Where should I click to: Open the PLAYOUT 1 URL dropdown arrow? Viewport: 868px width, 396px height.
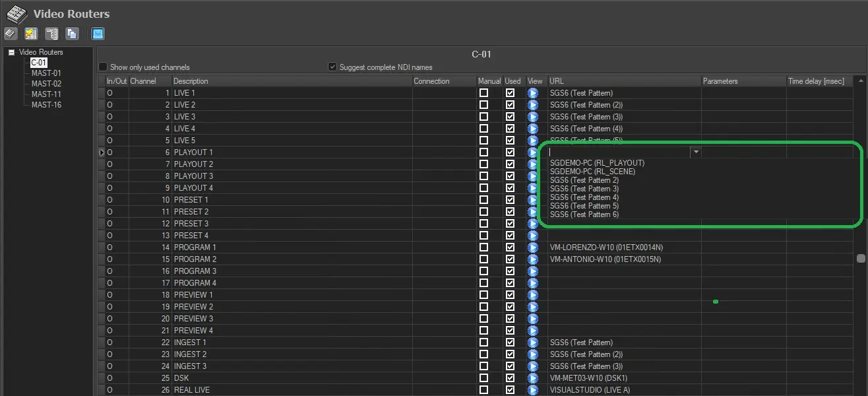pyautogui.click(x=695, y=152)
